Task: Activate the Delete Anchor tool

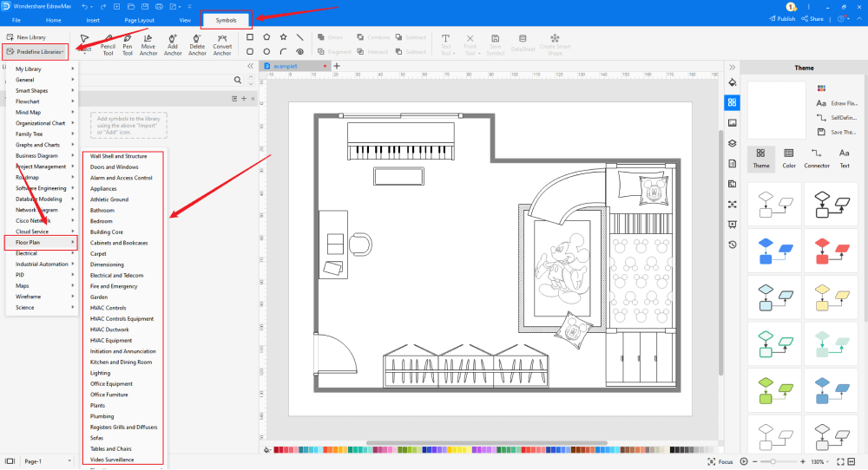Action: pos(197,44)
